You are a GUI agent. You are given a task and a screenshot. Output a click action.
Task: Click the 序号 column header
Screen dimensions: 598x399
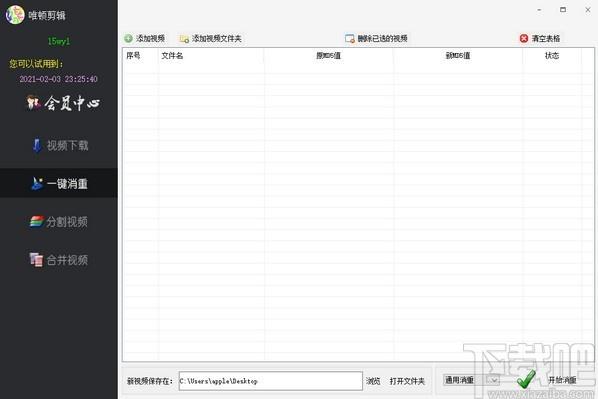point(133,56)
